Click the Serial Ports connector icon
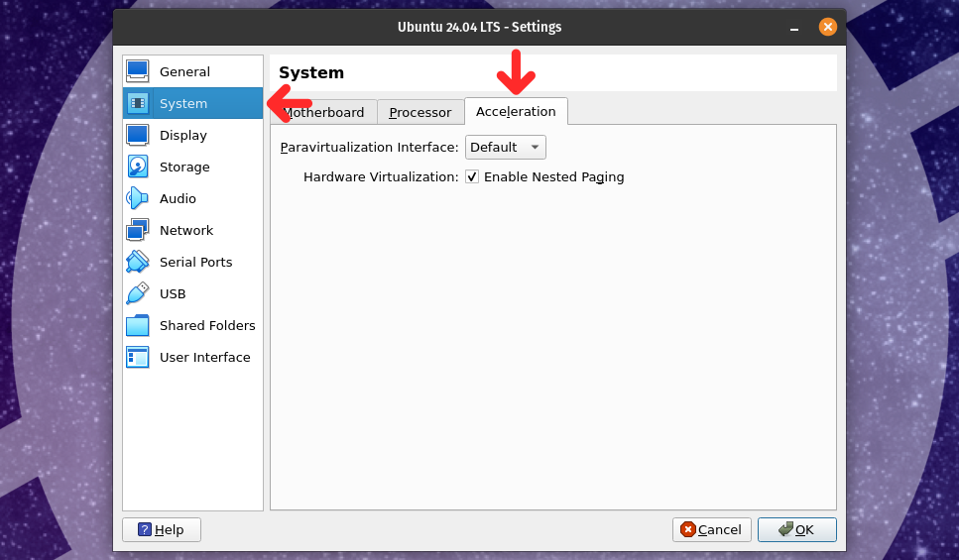Screen dimensions: 959x560 (x=137, y=263)
